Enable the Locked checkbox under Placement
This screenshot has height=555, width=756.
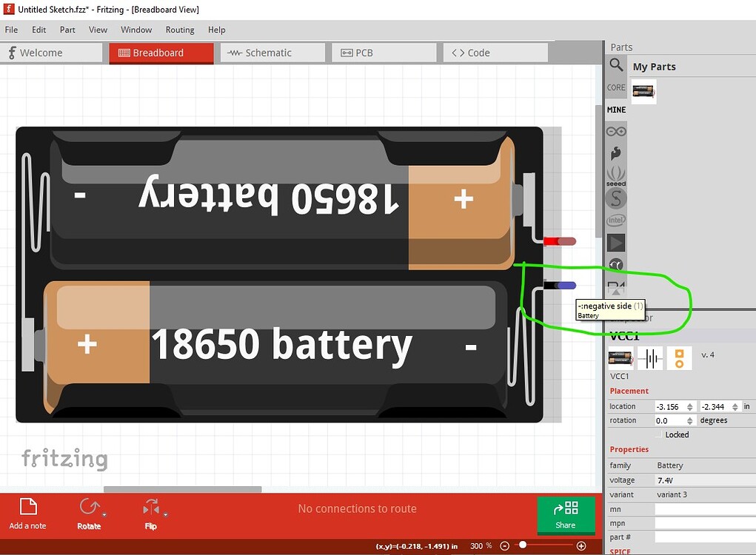coord(658,434)
